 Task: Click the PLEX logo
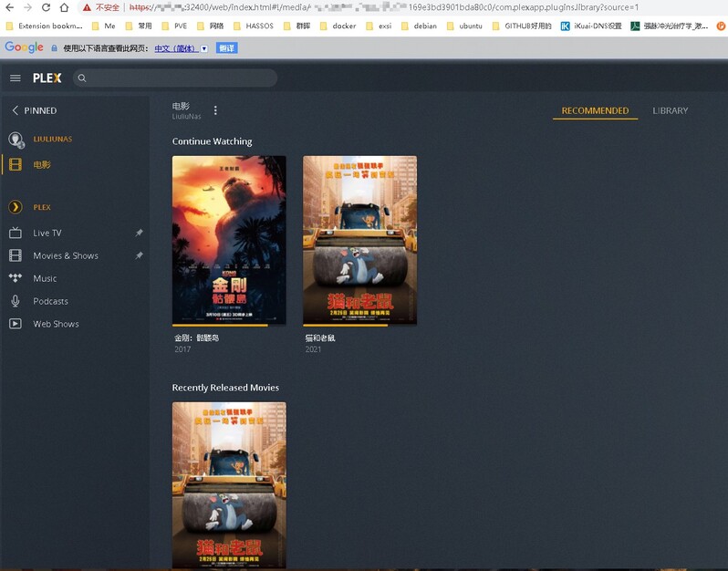tap(47, 78)
